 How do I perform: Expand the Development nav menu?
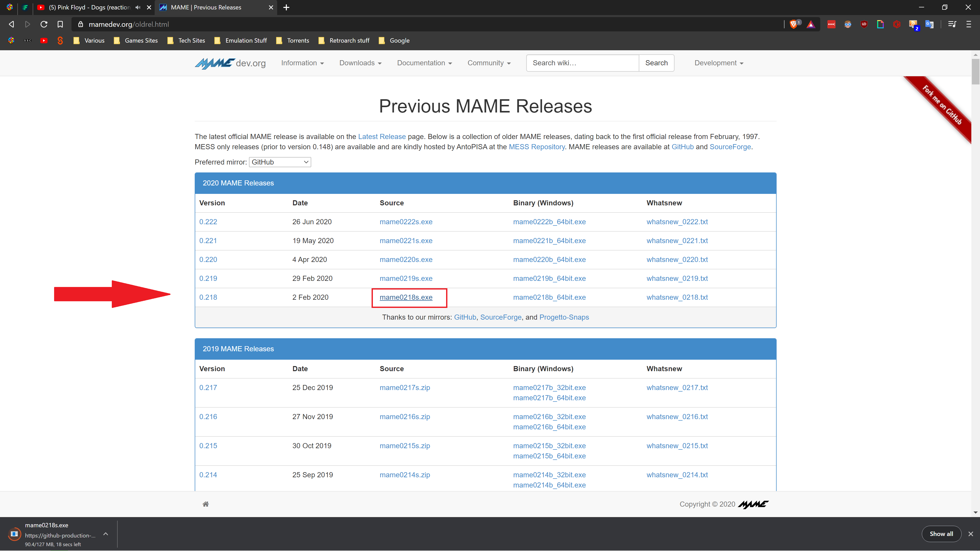[x=719, y=63]
